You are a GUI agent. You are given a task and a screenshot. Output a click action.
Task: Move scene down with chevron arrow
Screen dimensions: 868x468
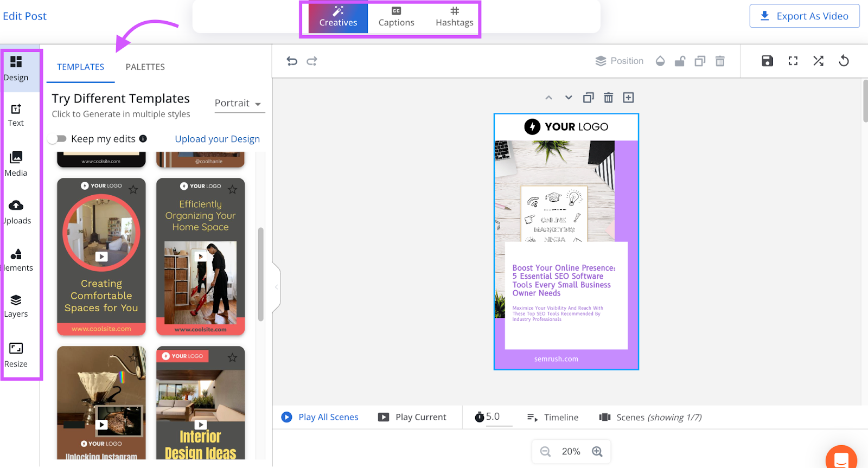569,98
